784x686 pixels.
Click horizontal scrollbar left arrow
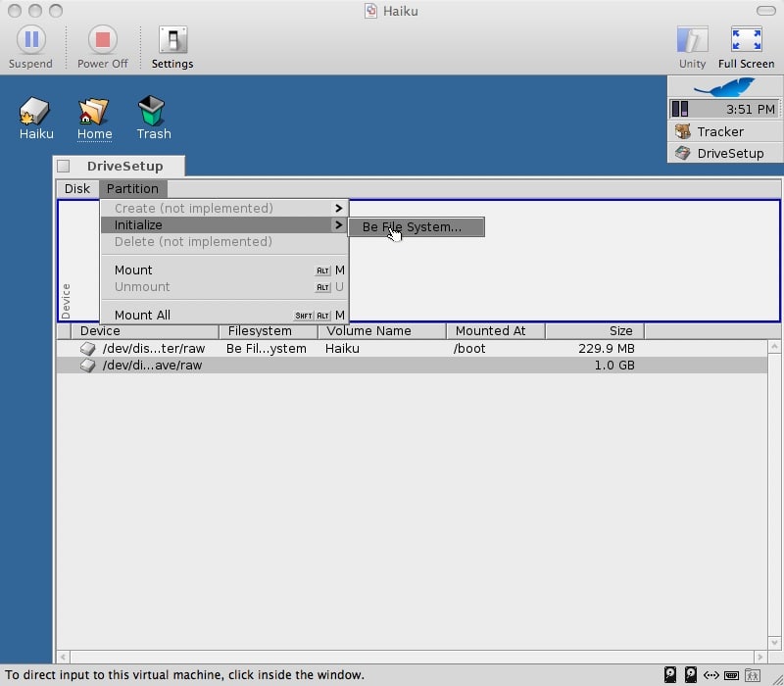coord(63,657)
